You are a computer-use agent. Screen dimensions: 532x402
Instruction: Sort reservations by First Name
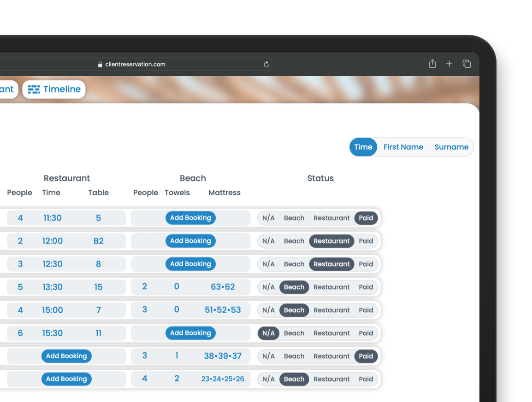tap(403, 147)
